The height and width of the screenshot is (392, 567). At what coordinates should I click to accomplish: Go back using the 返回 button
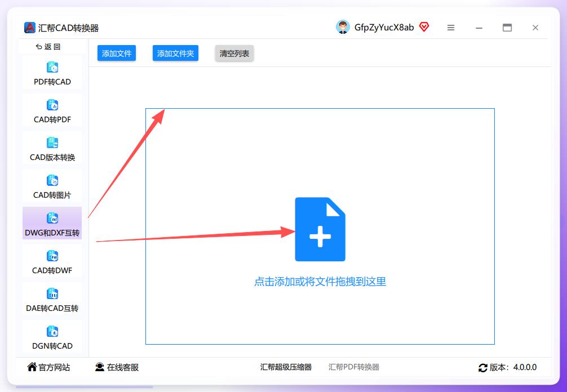click(48, 47)
